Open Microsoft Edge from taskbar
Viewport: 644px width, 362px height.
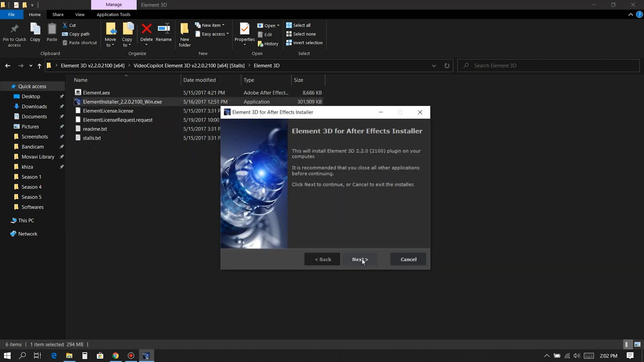click(54, 356)
